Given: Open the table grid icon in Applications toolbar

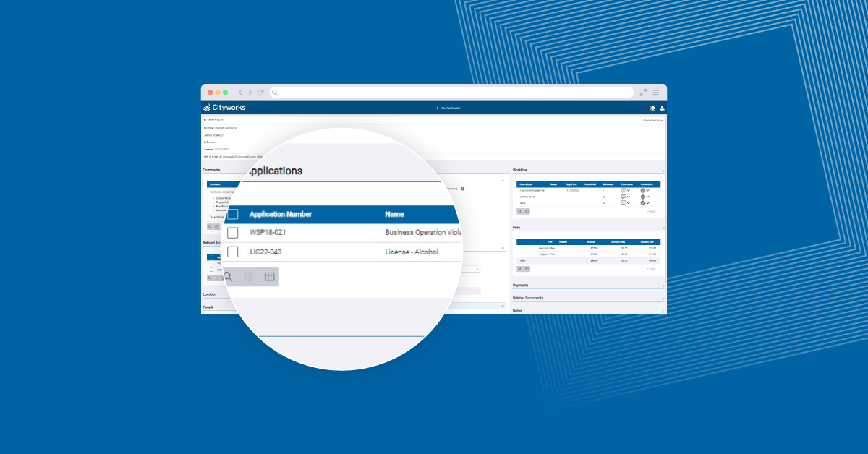Looking at the screenshot, I should point(269,276).
